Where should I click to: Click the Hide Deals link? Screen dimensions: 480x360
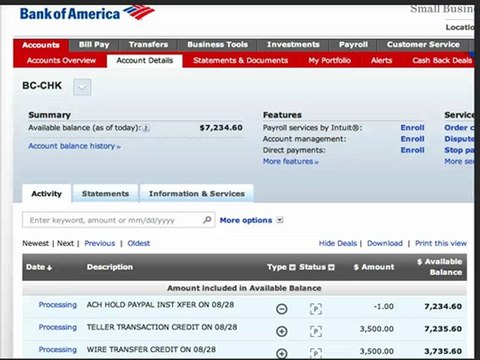(x=338, y=243)
